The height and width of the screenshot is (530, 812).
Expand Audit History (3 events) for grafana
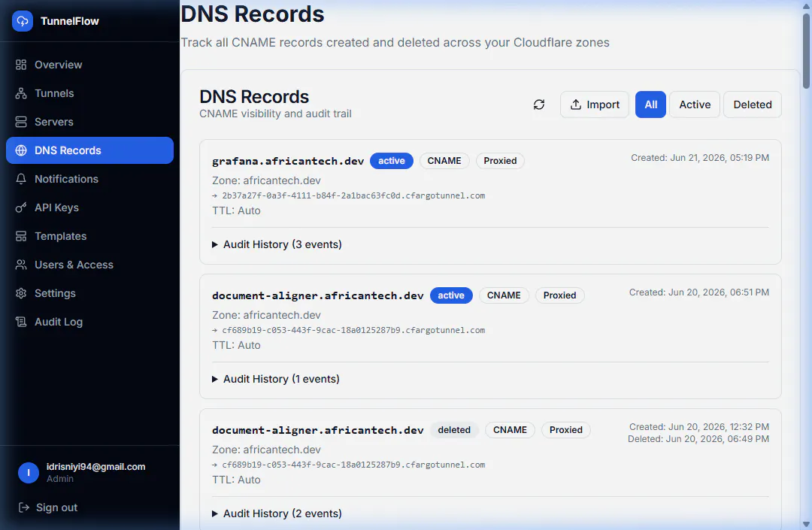(x=277, y=244)
